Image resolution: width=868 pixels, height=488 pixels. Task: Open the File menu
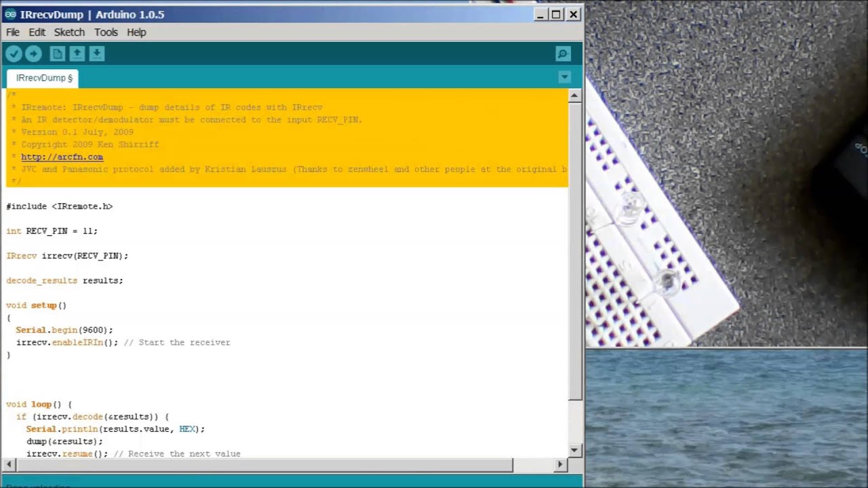[13, 32]
